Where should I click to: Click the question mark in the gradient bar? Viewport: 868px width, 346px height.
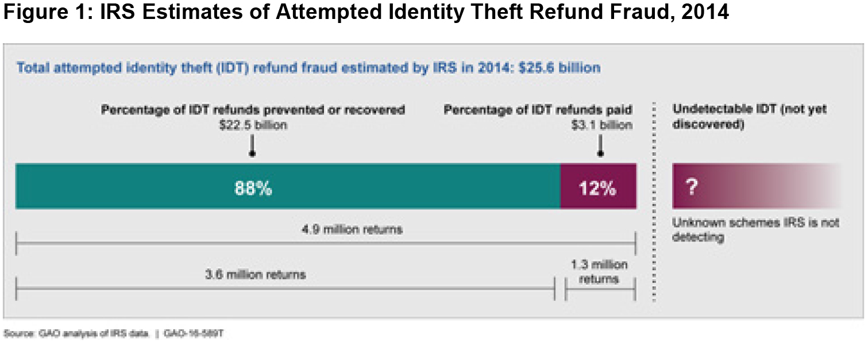[x=692, y=187]
